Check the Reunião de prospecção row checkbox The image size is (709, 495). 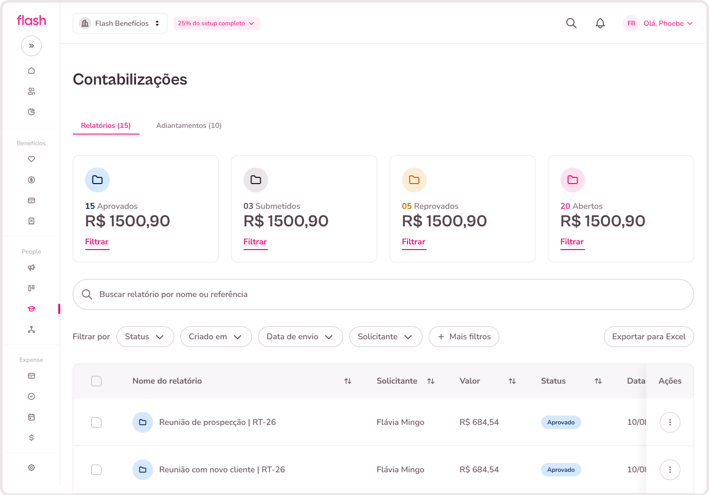[96, 422]
